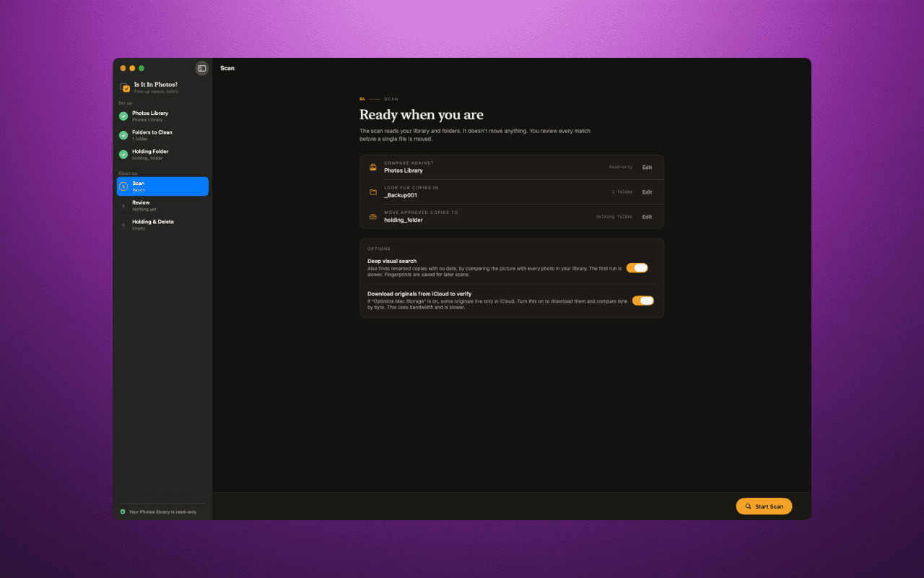This screenshot has width=924, height=578.
Task: Click the Holding & Delete step icon
Action: tap(123, 225)
